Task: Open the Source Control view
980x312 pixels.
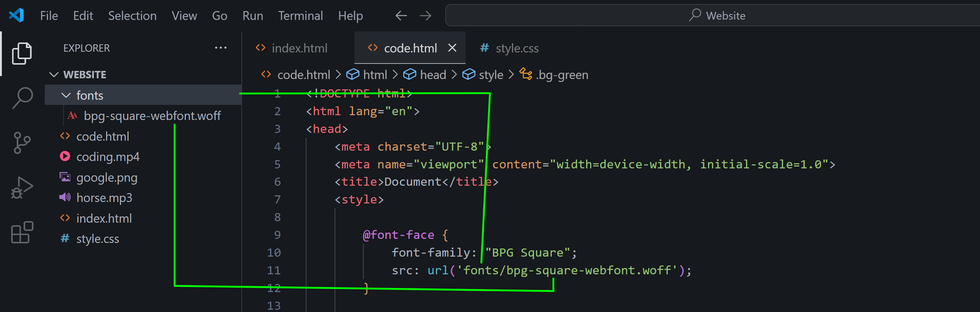Action: click(x=22, y=143)
